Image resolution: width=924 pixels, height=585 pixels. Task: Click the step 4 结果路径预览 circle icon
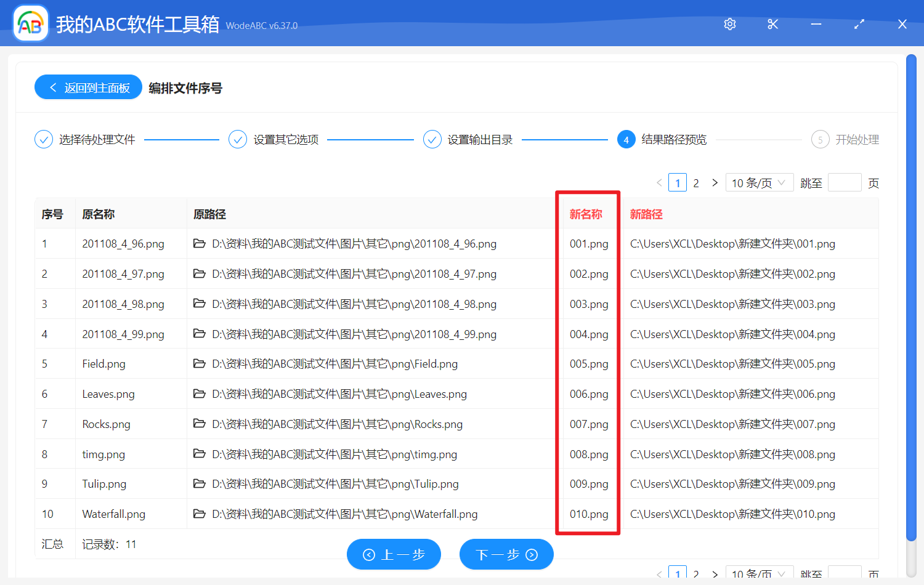626,139
